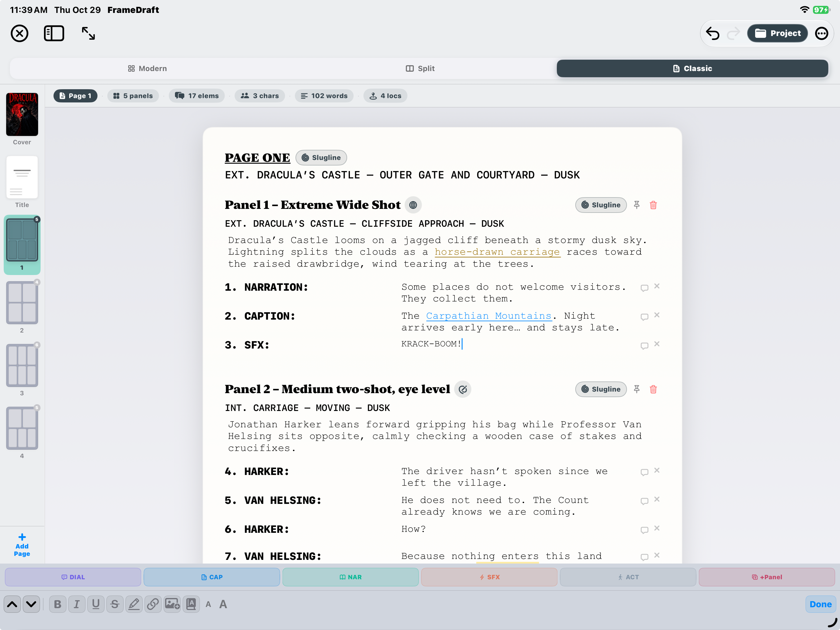Move to the next field with the down chevron

point(31,604)
